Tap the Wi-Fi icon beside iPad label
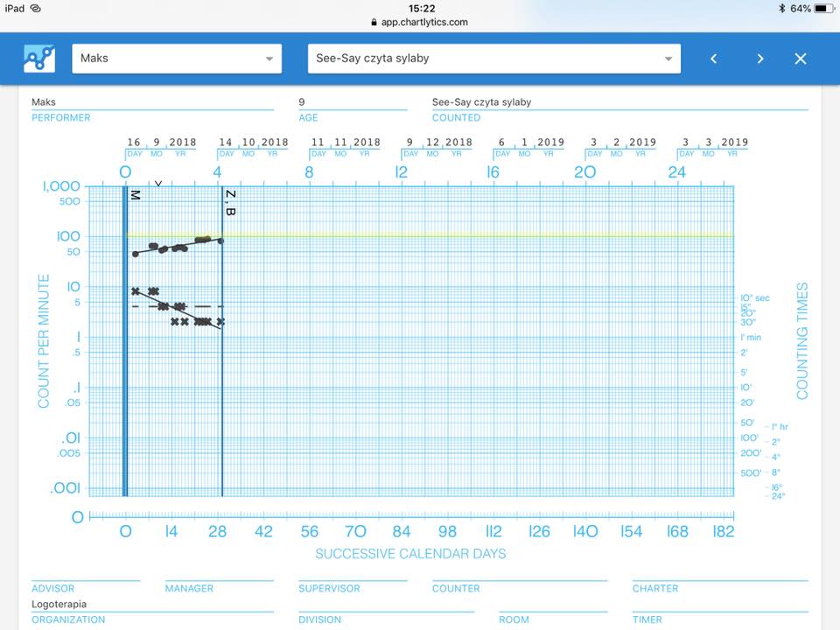 35,8
